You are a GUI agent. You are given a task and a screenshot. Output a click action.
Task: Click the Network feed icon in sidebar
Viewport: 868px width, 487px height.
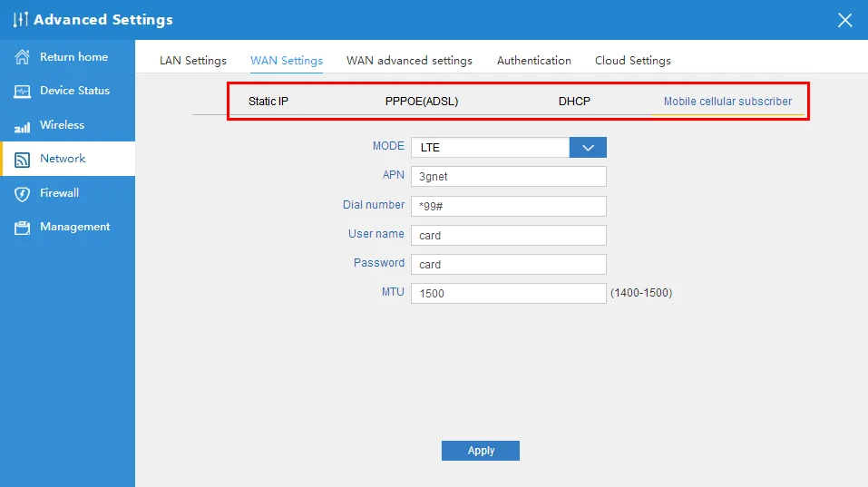pos(23,160)
